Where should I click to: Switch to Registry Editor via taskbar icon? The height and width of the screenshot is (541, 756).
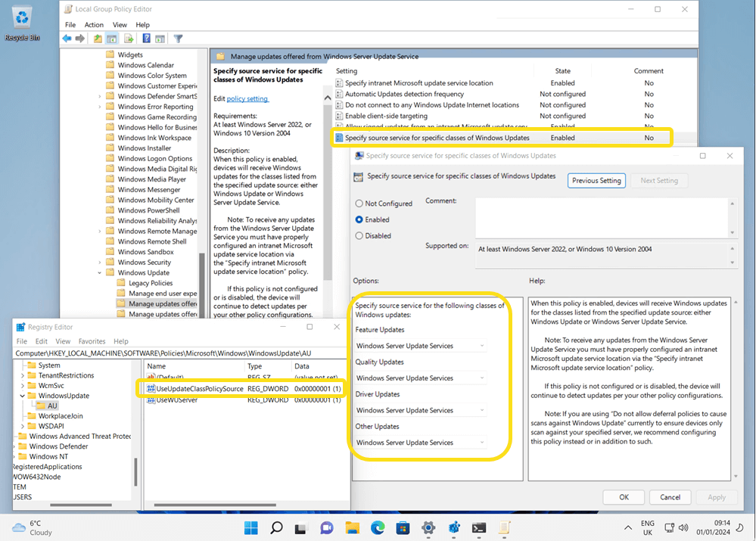[454, 528]
